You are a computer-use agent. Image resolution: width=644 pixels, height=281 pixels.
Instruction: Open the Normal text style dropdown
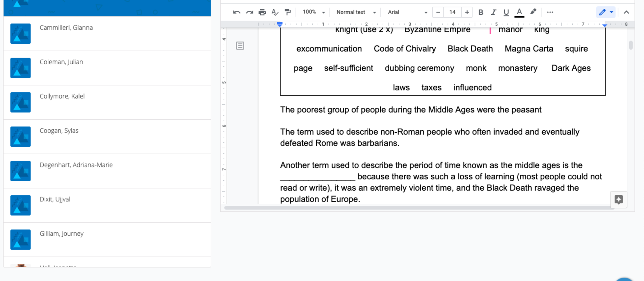(356, 12)
